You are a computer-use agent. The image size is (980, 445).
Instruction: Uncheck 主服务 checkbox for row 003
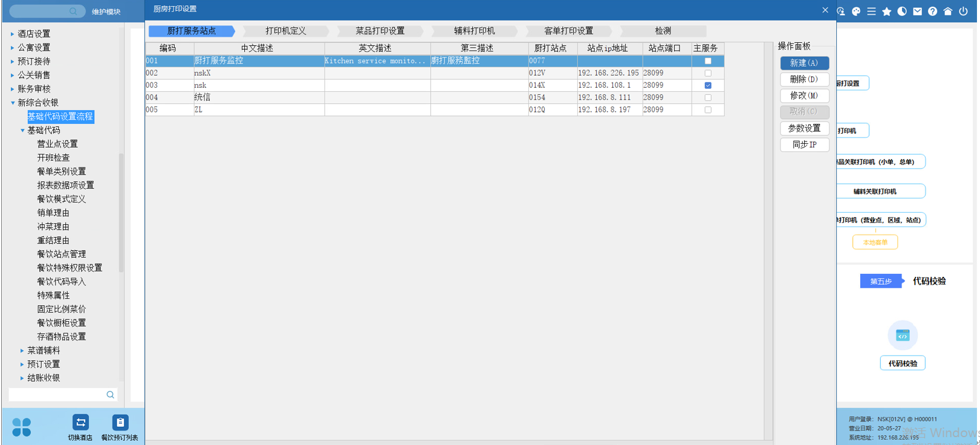[708, 85]
